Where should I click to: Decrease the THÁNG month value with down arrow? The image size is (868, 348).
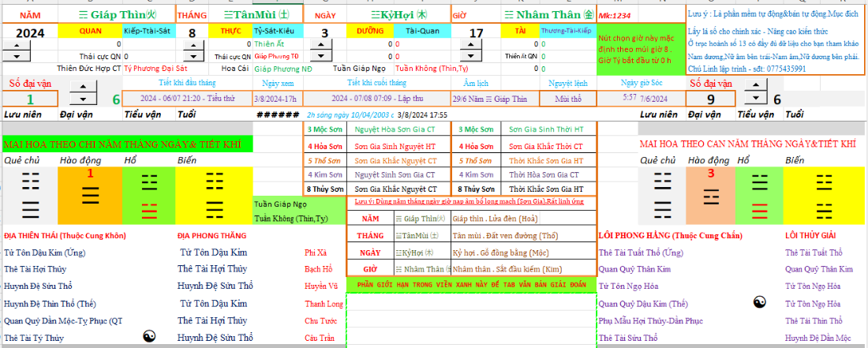point(193,57)
